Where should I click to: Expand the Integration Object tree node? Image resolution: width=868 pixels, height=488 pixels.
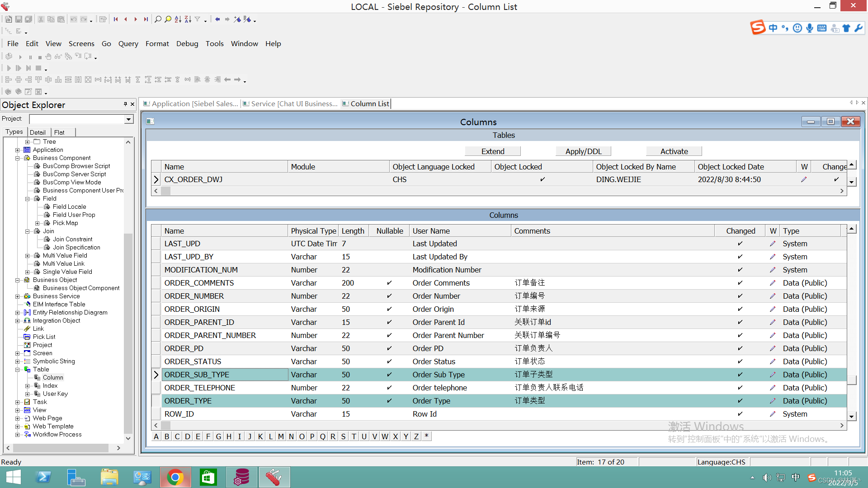coord(18,321)
